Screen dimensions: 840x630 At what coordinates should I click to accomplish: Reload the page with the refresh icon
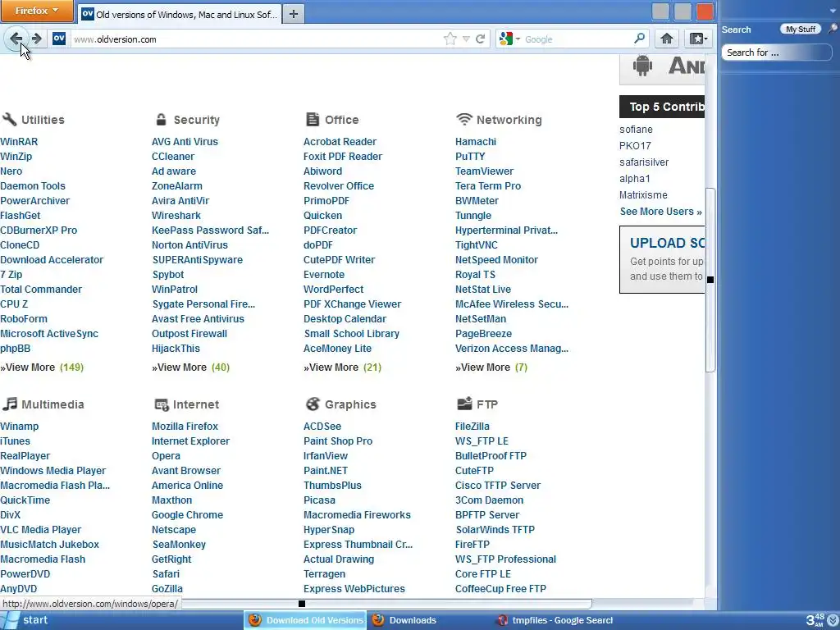481,39
